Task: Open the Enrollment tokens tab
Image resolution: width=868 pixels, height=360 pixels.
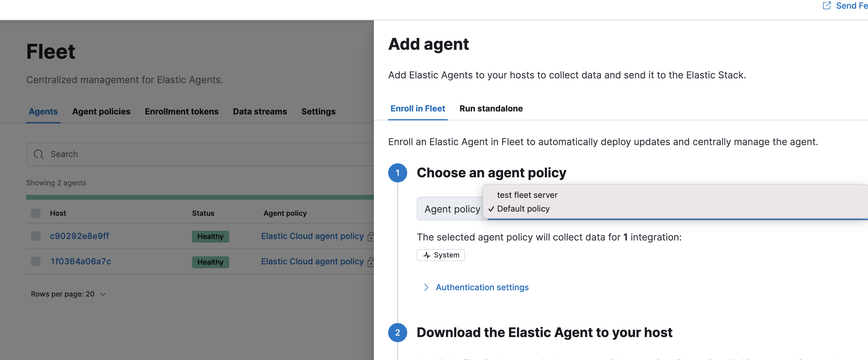Action: [181, 112]
